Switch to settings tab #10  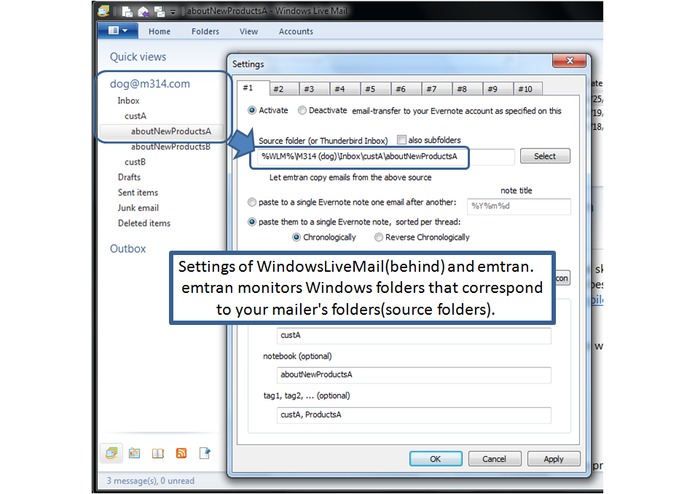[526, 89]
